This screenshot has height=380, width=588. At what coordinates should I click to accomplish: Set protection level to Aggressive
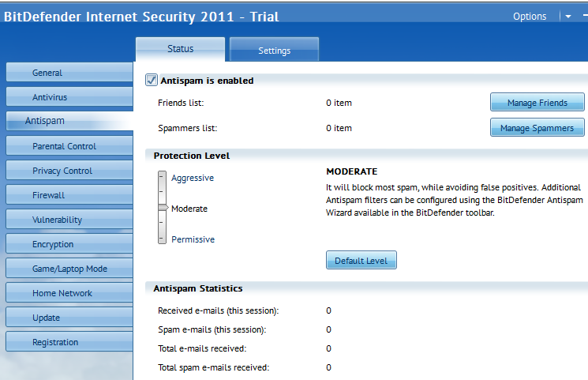pyautogui.click(x=193, y=178)
